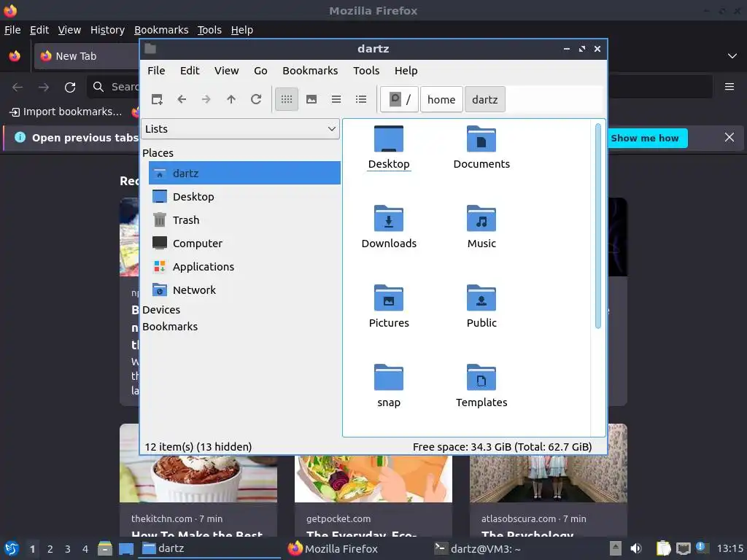
Task: Open Firefox File menu
Action: pos(12,30)
